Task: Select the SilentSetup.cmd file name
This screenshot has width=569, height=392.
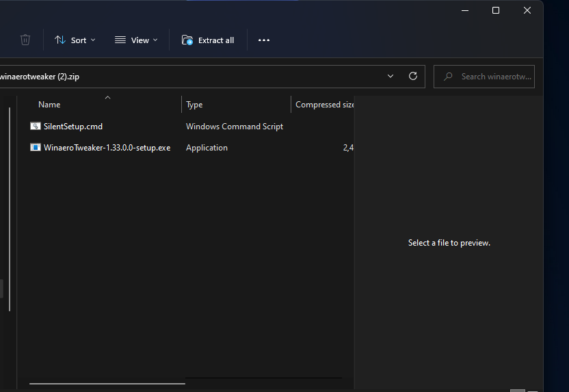Action: pos(73,126)
